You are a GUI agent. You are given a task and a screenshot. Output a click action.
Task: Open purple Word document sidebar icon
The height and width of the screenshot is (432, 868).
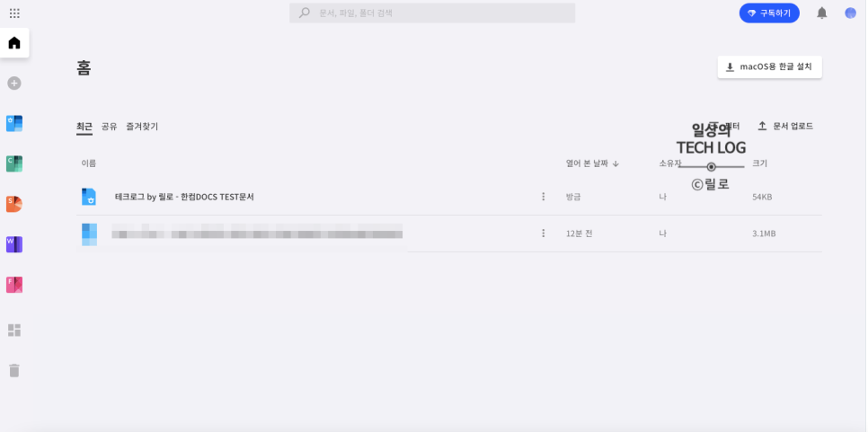coord(14,244)
